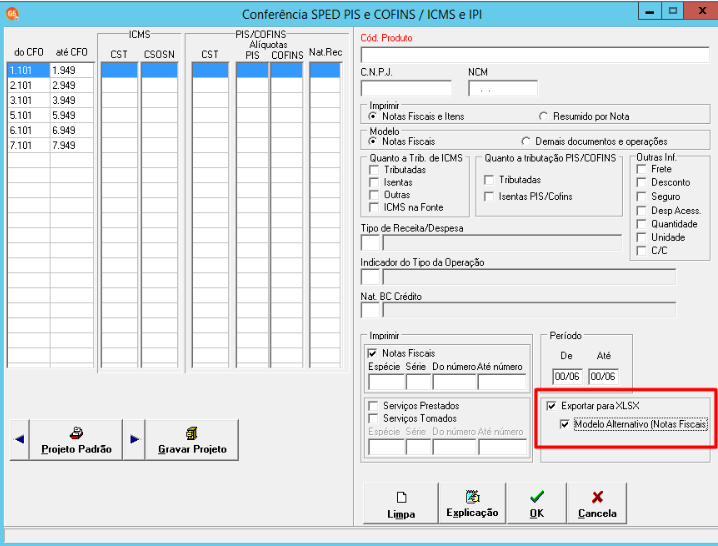Screen dimensions: 718x546
Task: Enable the Frete checkbox
Action: (642, 169)
